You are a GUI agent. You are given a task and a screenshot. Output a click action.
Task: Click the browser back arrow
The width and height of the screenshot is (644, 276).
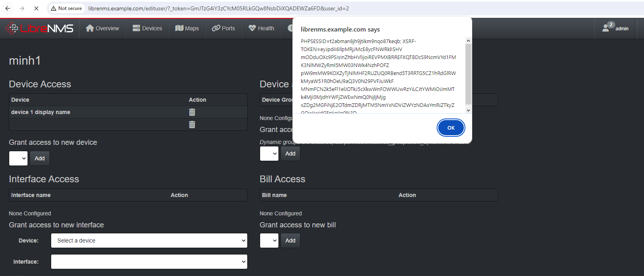[x=8, y=8]
